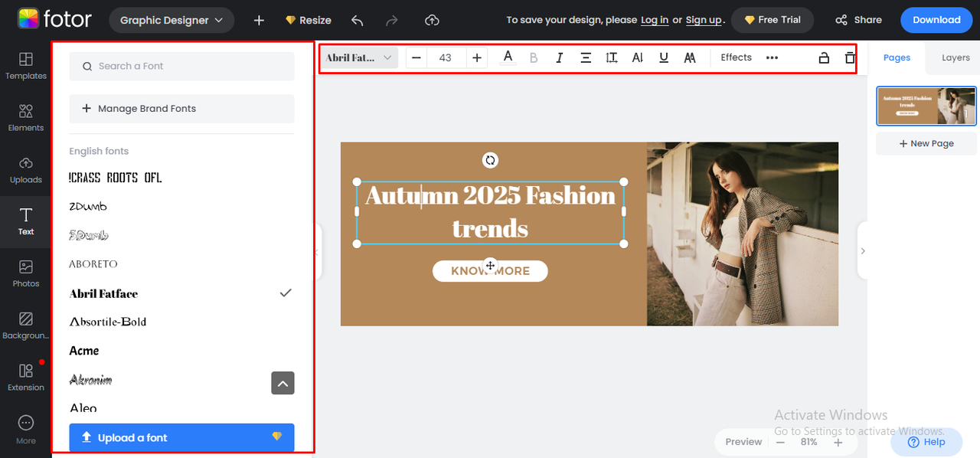The height and width of the screenshot is (458, 980).
Task: Click the Download button
Action: (x=936, y=20)
